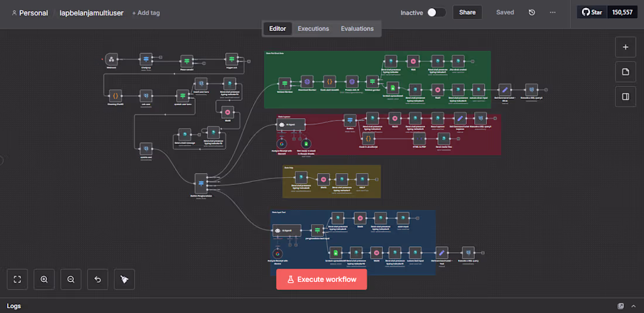Pop out the Logs panel
The height and width of the screenshot is (313, 644).
point(621,306)
